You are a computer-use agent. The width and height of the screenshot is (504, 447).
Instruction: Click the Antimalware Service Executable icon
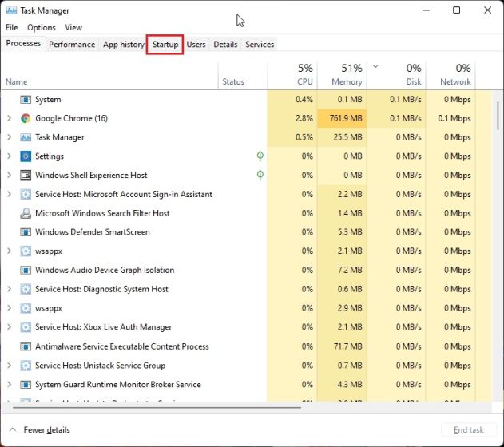point(26,346)
